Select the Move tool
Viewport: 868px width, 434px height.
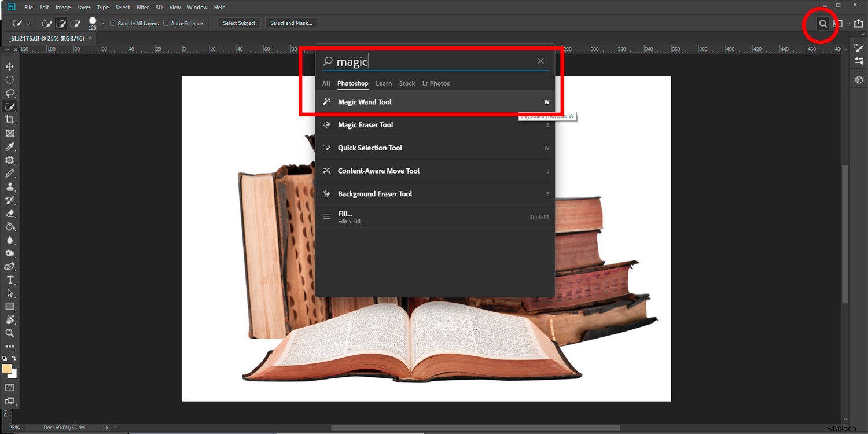point(10,67)
